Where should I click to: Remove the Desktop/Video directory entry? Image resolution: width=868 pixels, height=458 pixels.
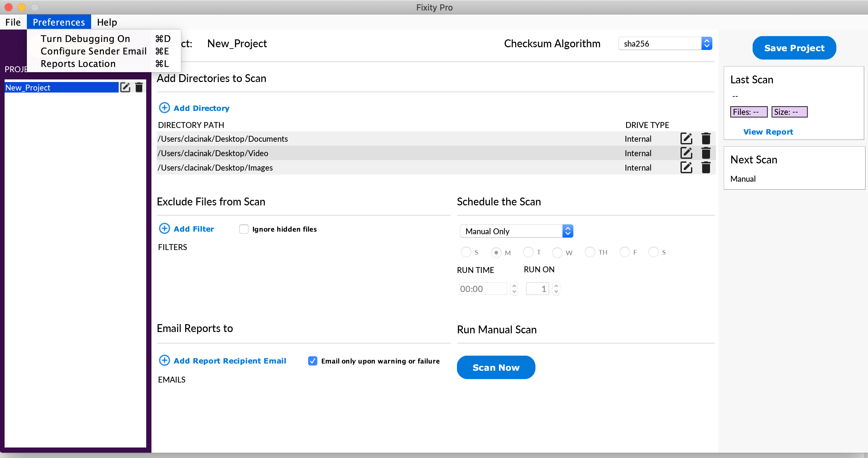[706, 153]
